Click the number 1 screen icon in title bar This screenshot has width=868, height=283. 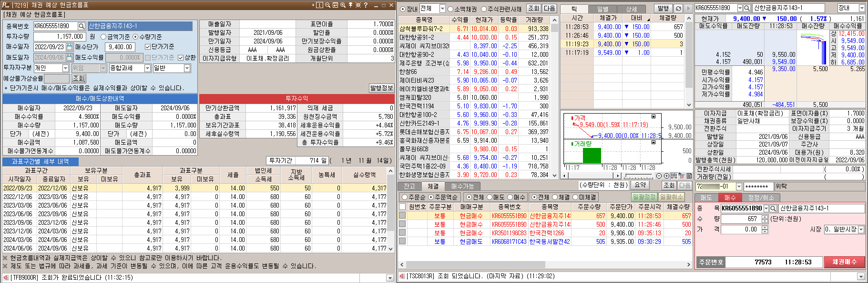(319, 5)
